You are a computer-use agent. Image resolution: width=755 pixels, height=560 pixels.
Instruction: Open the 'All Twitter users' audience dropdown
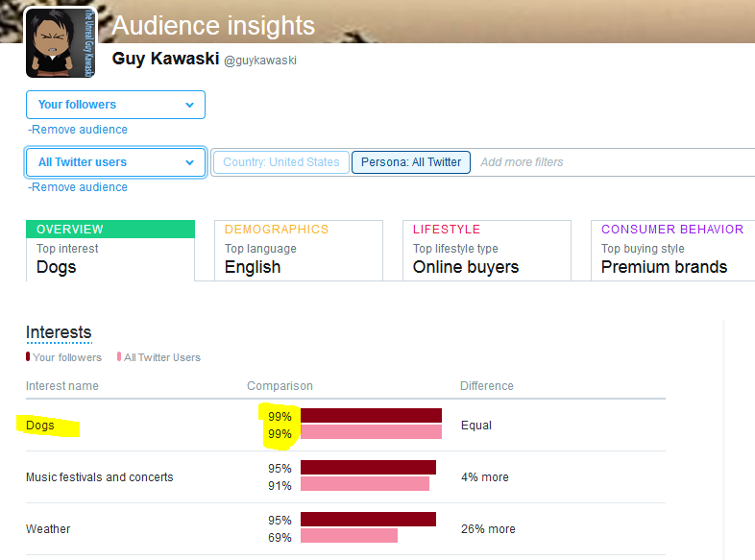pyautogui.click(x=115, y=162)
